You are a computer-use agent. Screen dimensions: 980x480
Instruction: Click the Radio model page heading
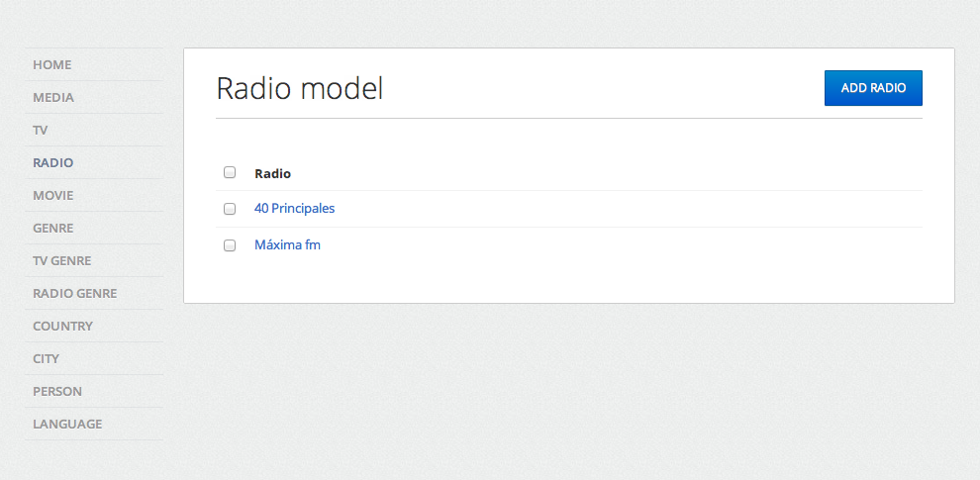click(x=299, y=89)
